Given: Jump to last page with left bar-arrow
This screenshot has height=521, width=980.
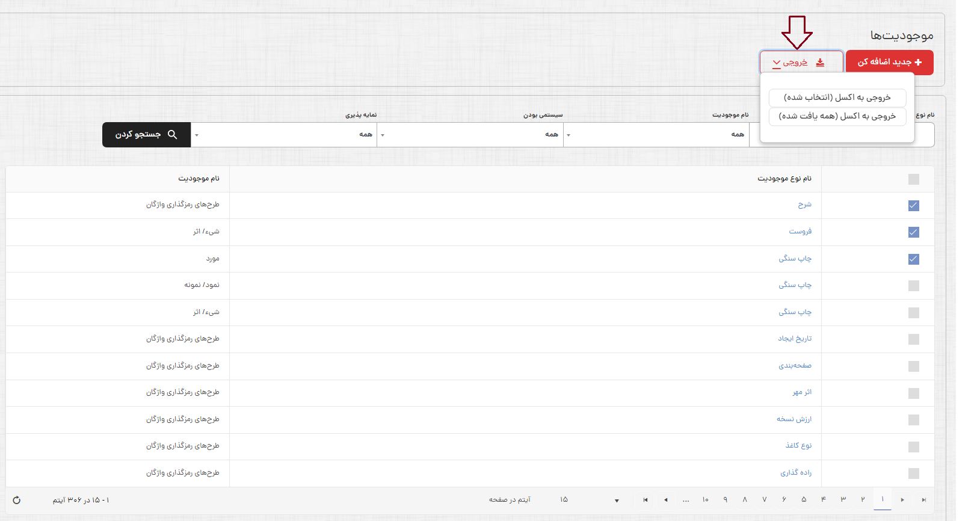Looking at the screenshot, I should (x=646, y=500).
